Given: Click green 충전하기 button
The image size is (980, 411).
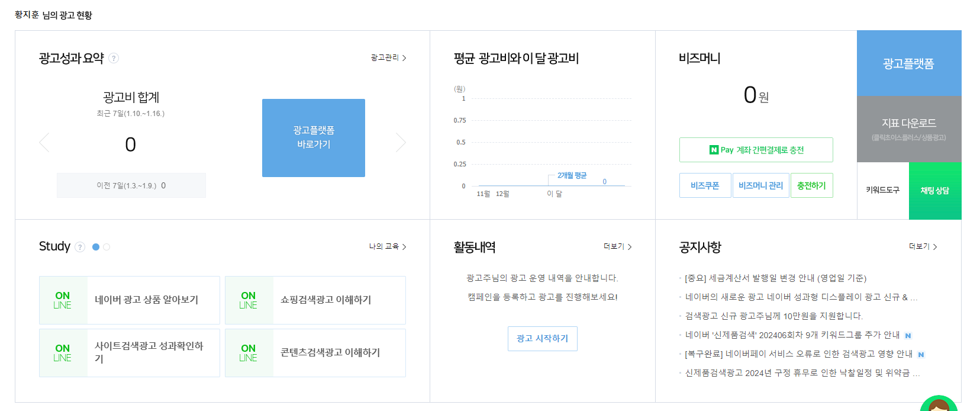Looking at the screenshot, I should 812,185.
